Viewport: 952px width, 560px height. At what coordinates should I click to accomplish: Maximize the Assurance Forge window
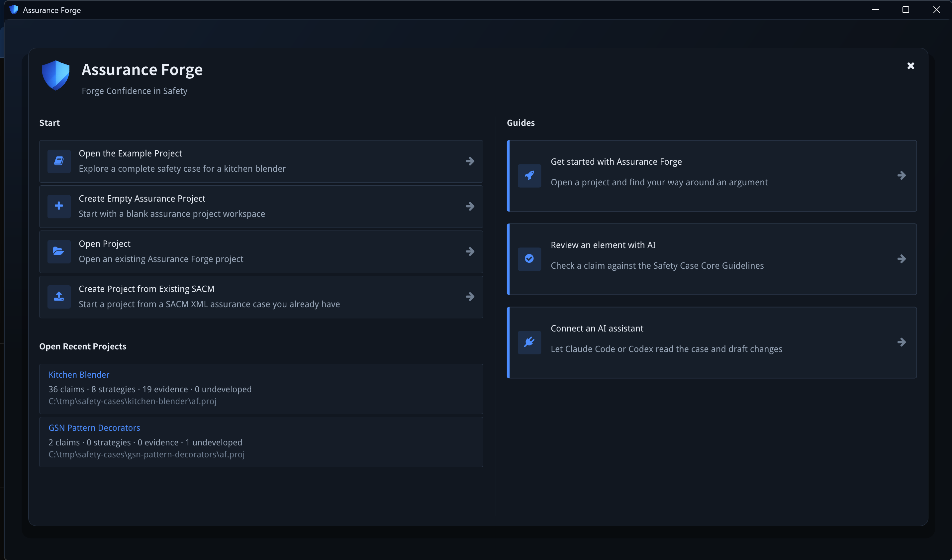(x=905, y=10)
